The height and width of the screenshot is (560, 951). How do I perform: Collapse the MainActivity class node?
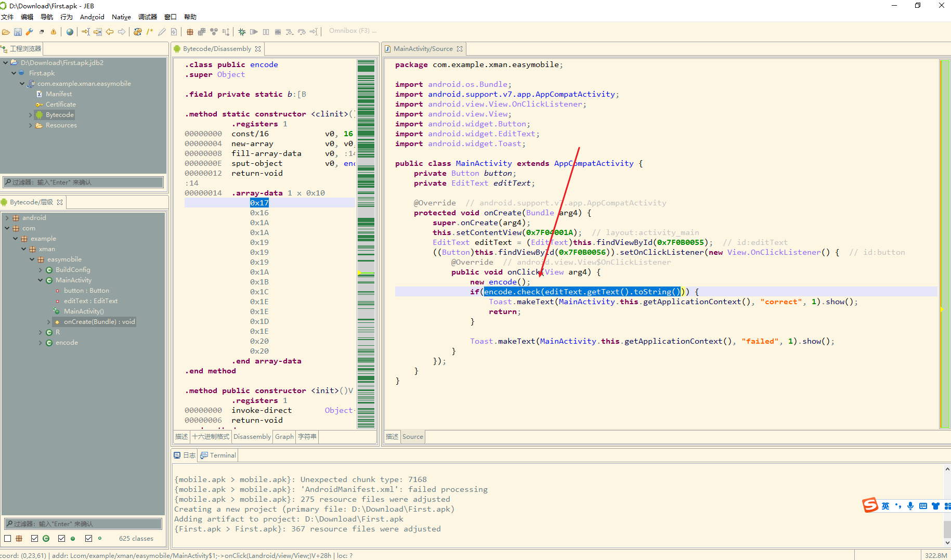[41, 280]
